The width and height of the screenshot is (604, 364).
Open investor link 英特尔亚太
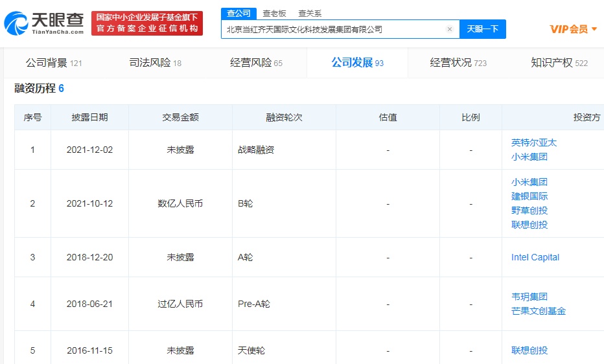[533, 142]
